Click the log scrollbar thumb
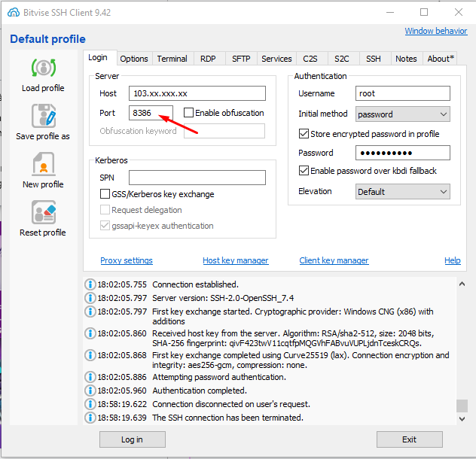The image size is (476, 459). click(x=462, y=406)
